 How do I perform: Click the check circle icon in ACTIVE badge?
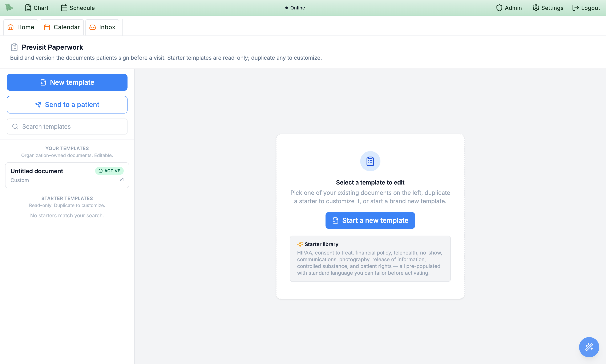click(x=101, y=171)
